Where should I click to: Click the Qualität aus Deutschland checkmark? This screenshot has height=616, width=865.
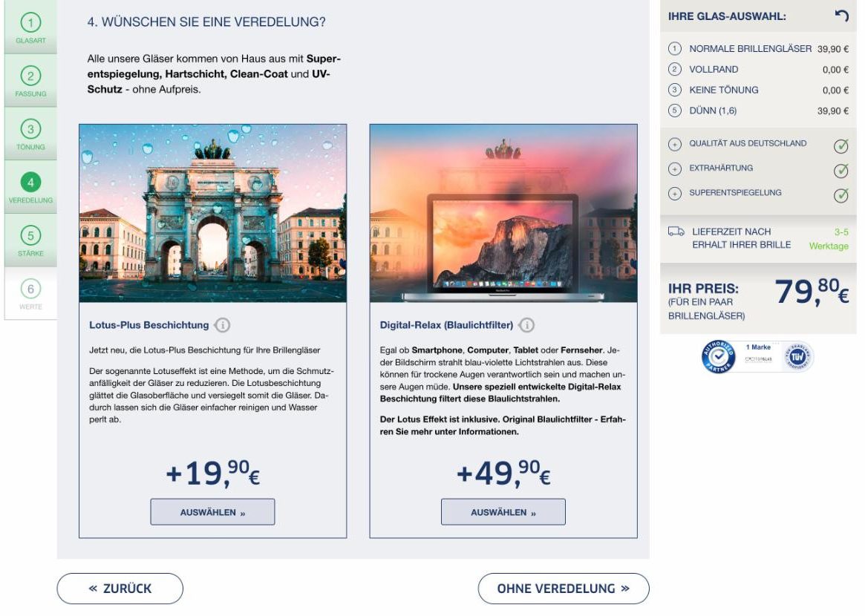[x=841, y=145]
